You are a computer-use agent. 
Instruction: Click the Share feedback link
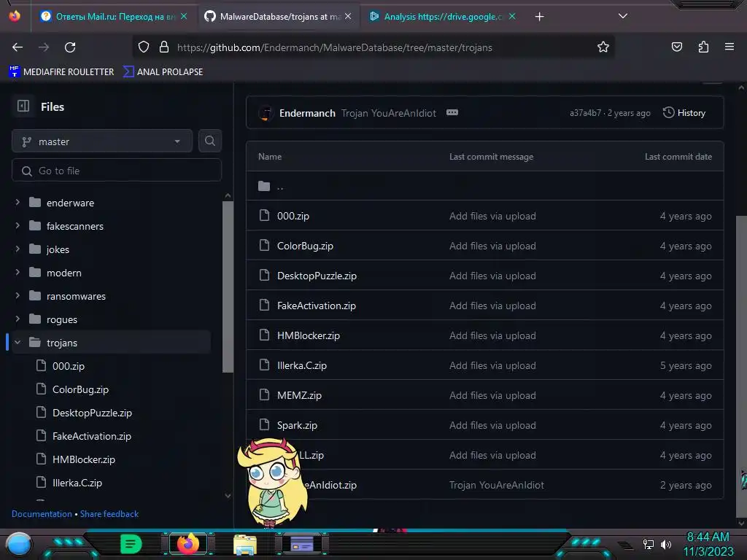pos(109,514)
